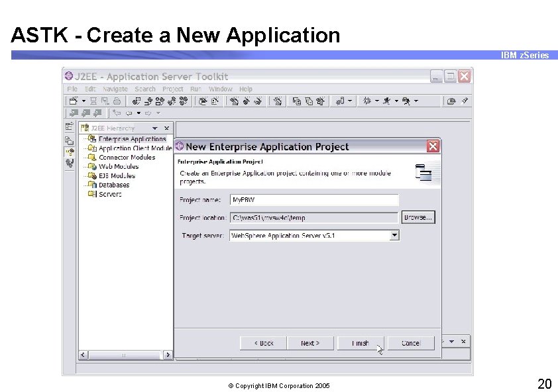Open the J2EE Hierarchy view menu arrow
This screenshot has height=392, width=558.
(x=154, y=128)
